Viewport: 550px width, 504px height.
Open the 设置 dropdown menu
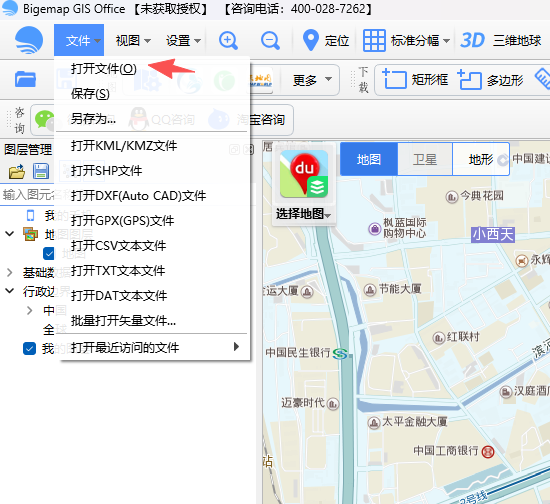tap(183, 41)
